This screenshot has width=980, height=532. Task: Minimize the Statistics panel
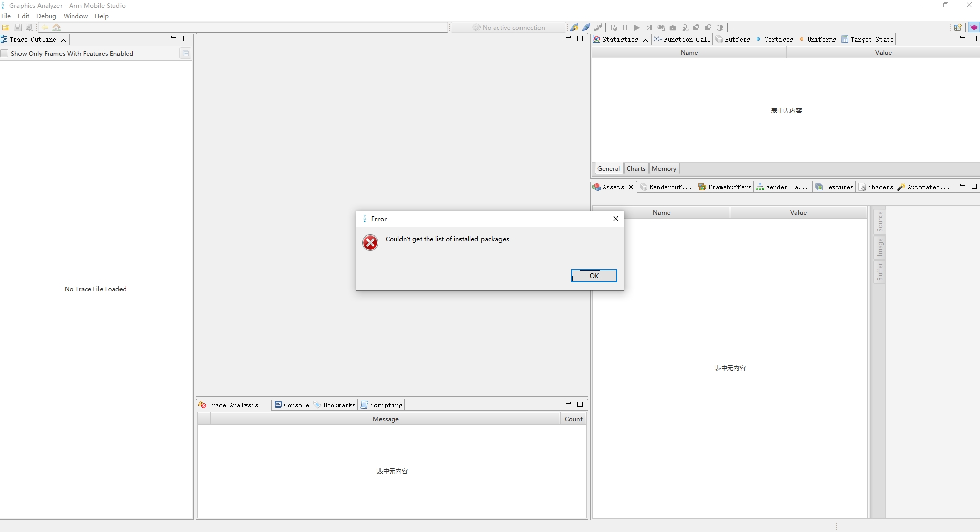(x=963, y=38)
